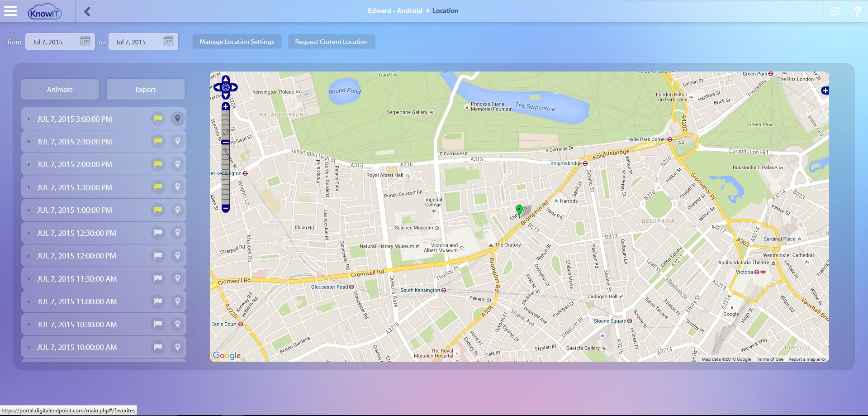Toggle flag on 12:30:00 PM entry
The height and width of the screenshot is (416, 868).
tap(158, 233)
